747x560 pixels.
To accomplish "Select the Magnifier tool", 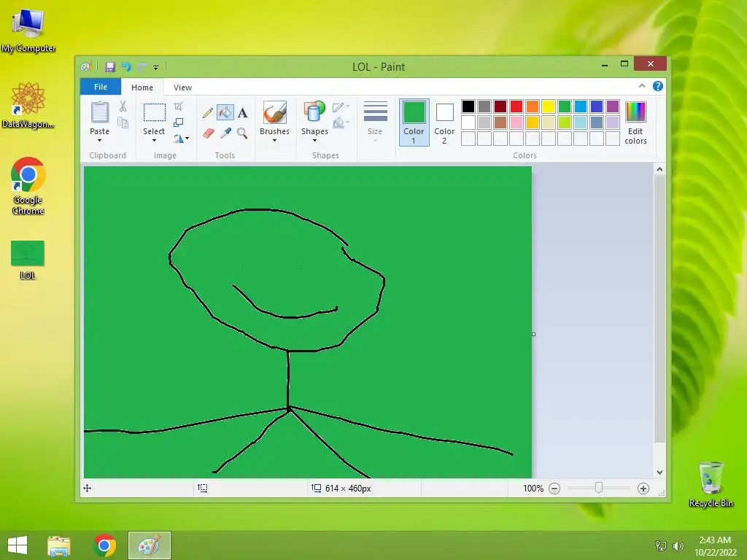I will point(242,133).
